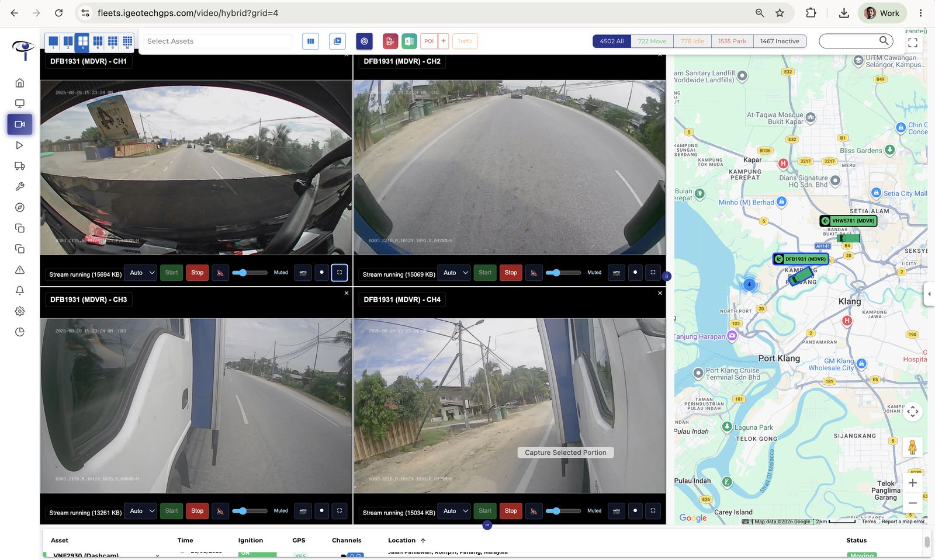This screenshot has height=560, width=935.
Task: Zoom in on the map
Action: (913, 483)
